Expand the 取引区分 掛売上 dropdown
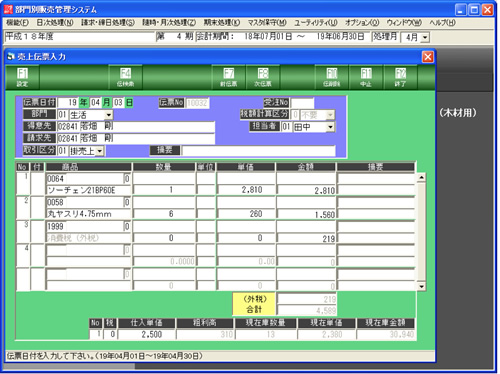 tap(100, 151)
